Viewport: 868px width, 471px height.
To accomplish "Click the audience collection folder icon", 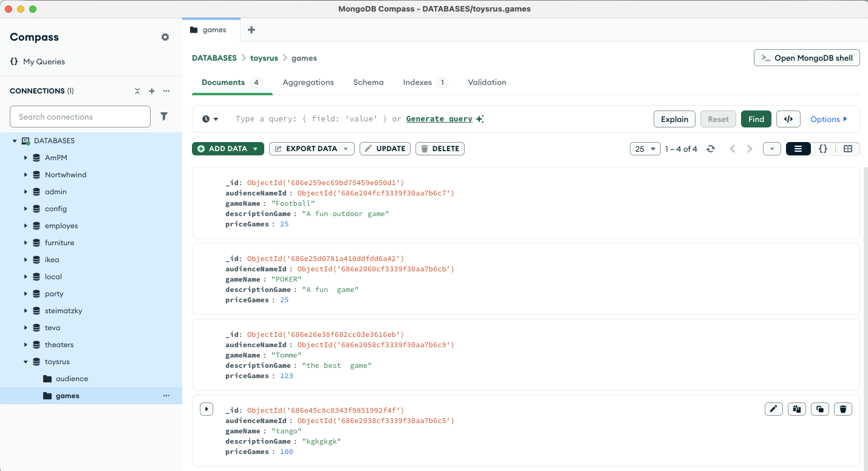I will [47, 379].
